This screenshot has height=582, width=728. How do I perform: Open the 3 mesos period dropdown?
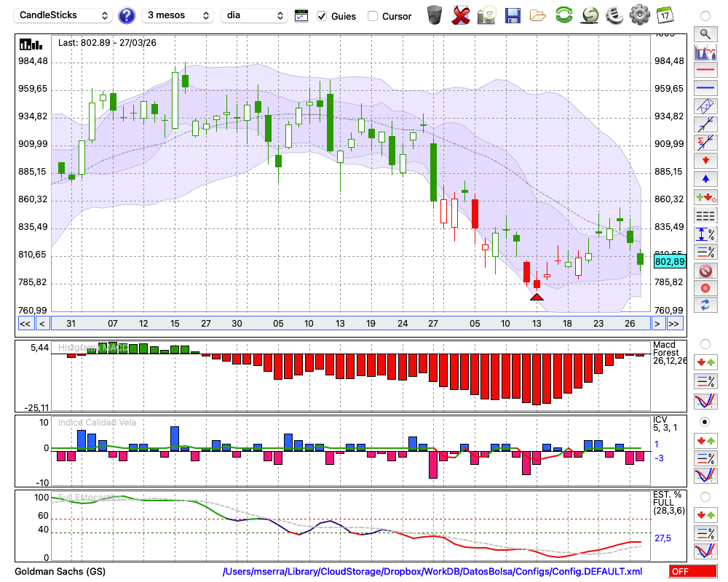[178, 15]
